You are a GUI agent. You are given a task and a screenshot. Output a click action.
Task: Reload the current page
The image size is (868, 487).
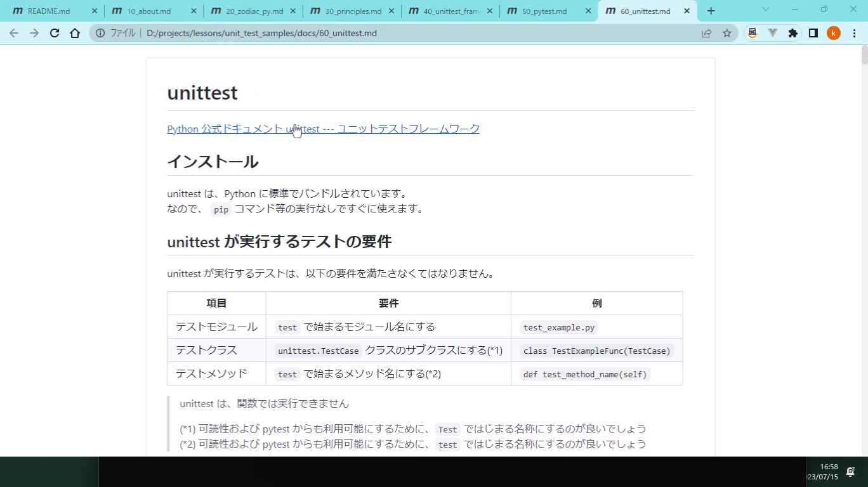pos(55,33)
